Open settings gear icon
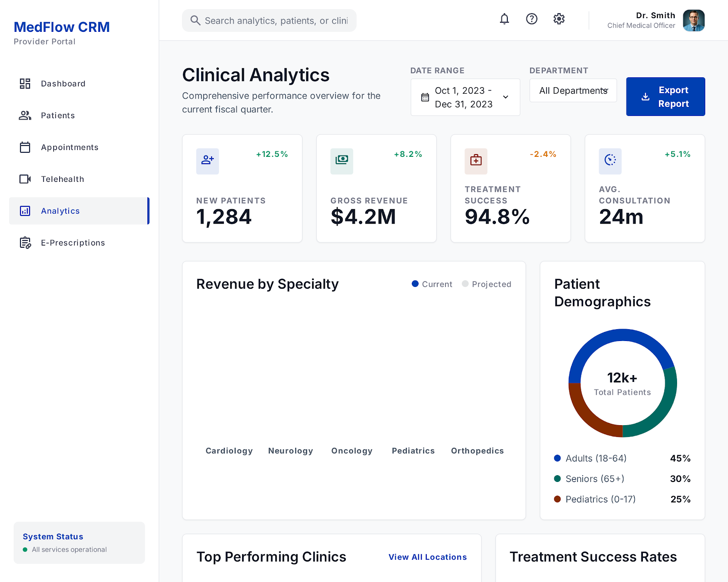 559,19
